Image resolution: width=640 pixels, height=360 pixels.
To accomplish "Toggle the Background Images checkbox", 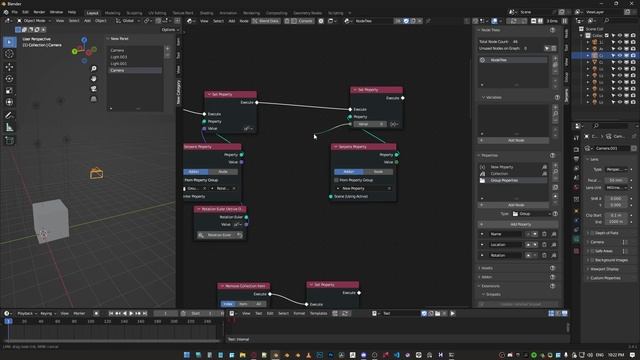I will [x=592, y=260].
